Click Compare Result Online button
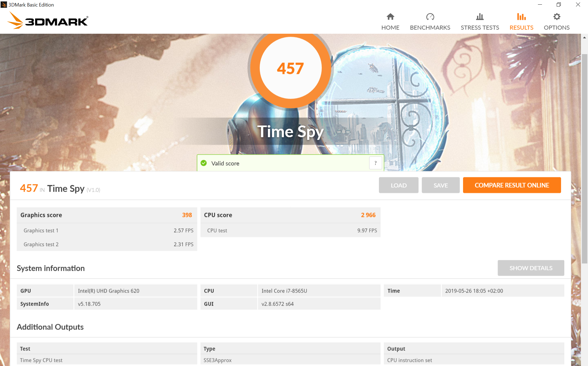 click(x=512, y=185)
